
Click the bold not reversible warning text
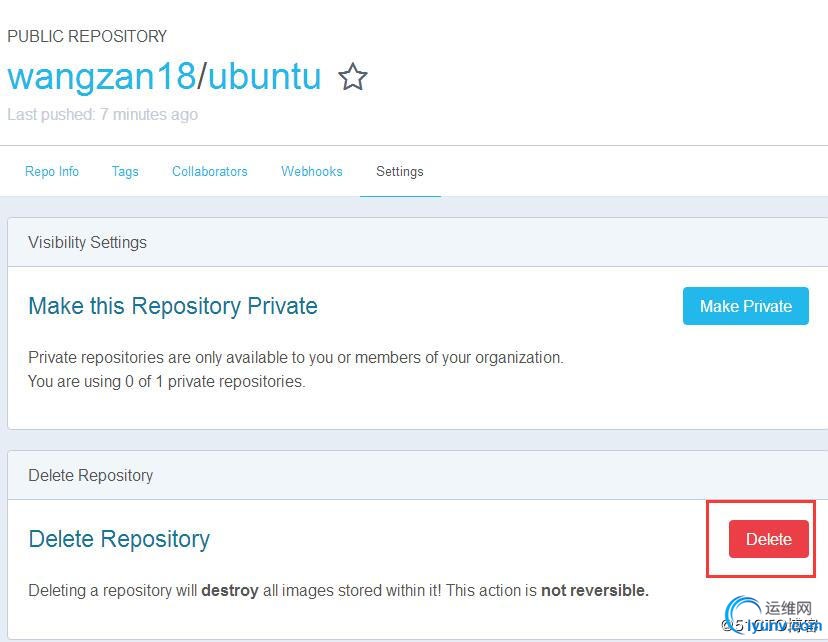click(x=595, y=590)
